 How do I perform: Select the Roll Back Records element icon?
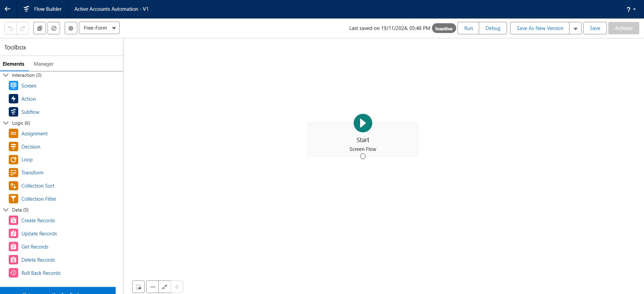tap(13, 273)
